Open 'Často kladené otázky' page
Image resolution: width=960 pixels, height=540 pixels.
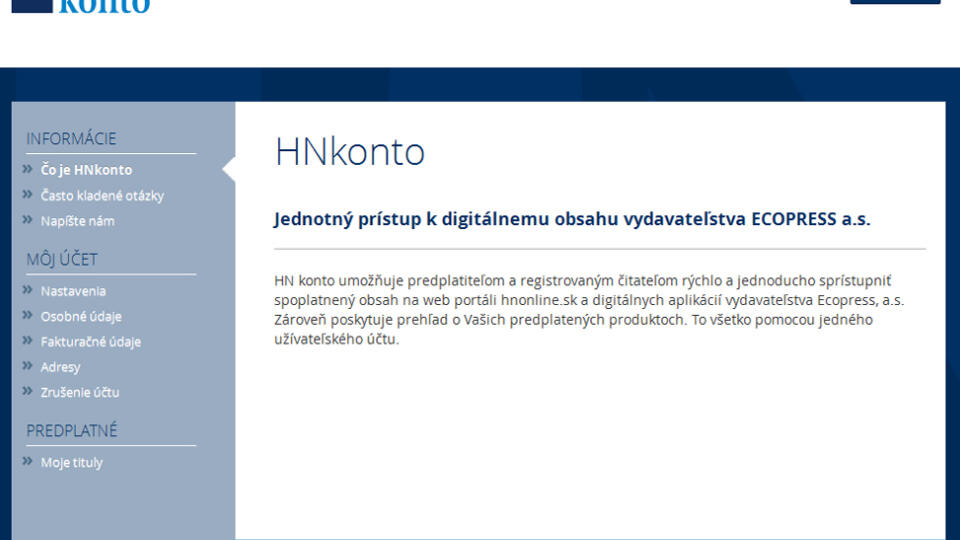click(102, 195)
